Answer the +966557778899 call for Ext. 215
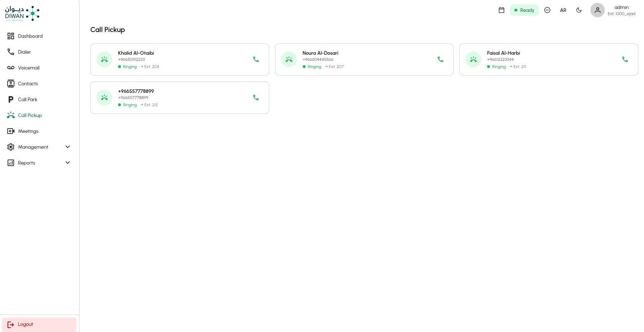This screenshot has height=332, width=644. click(256, 98)
